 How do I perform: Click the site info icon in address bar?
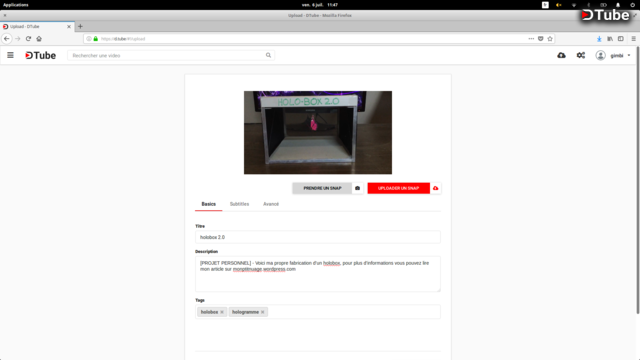(x=89, y=39)
